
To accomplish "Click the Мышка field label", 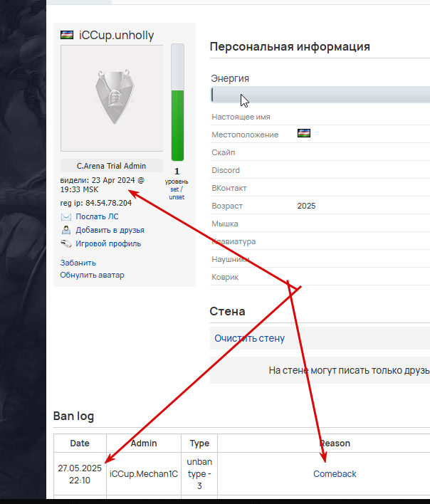I will click(x=225, y=224).
